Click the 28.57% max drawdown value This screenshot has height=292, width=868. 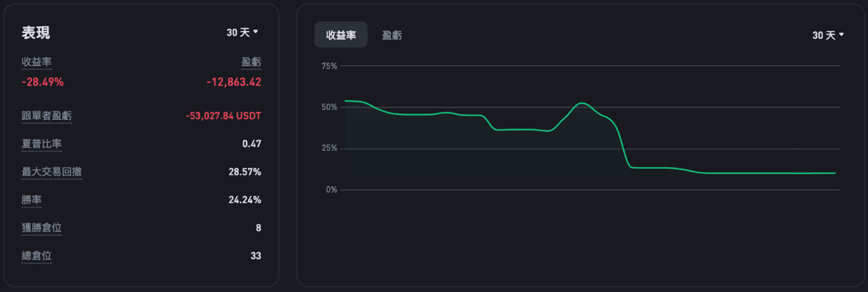point(244,172)
